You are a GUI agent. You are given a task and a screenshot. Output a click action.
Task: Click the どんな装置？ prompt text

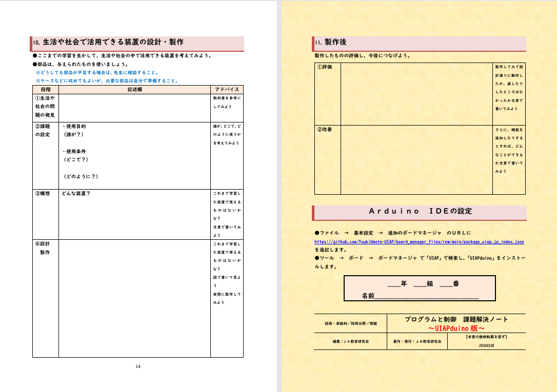coord(76,194)
